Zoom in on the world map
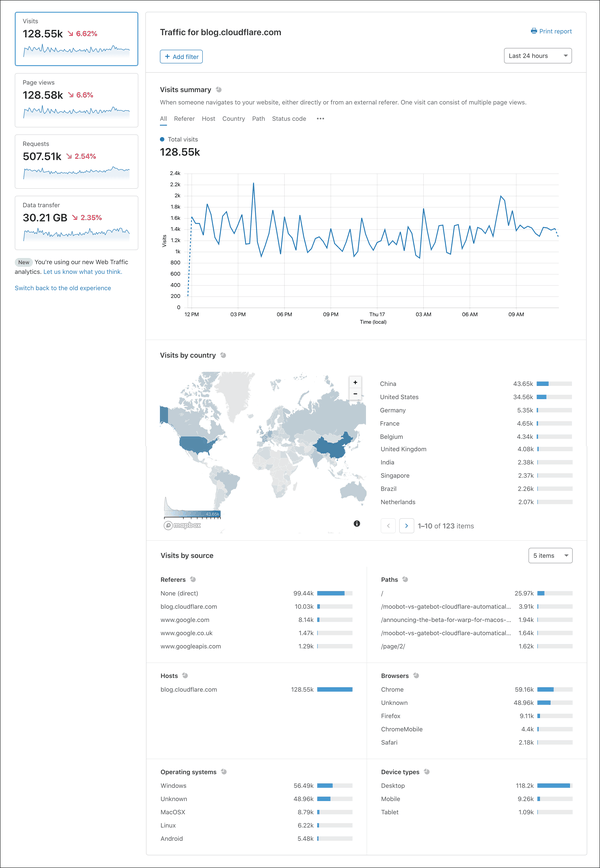 point(354,382)
